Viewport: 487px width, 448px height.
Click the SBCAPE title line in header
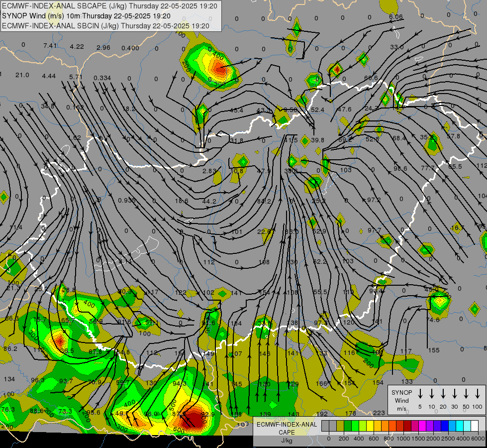point(109,6)
